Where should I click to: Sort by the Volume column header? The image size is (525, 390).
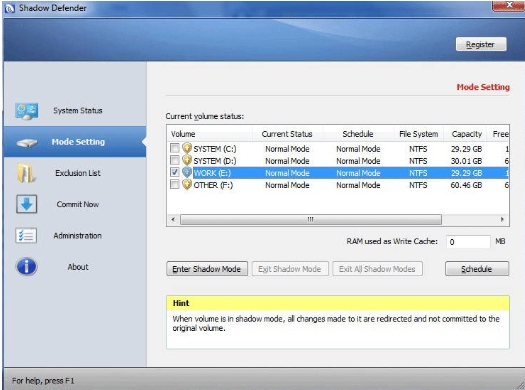pos(210,134)
